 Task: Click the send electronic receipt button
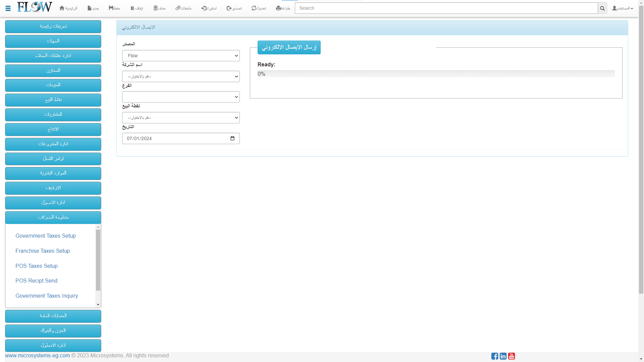click(x=289, y=47)
